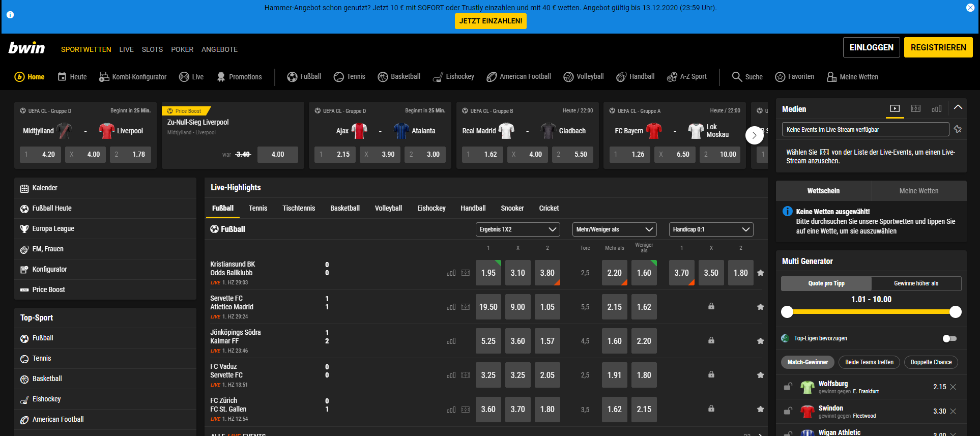Click the right handle of the odds range slider

956,312
